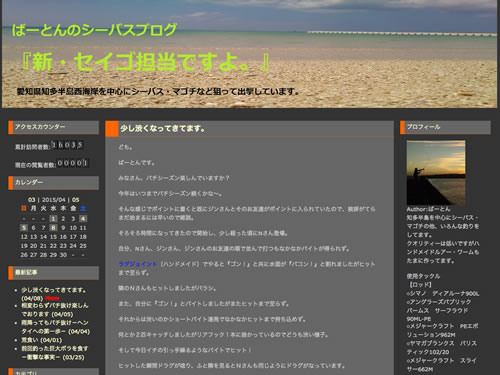The height and width of the screenshot is (375, 500).
Task: Click the current viewers counter digits 00001
Action: click(x=73, y=163)
